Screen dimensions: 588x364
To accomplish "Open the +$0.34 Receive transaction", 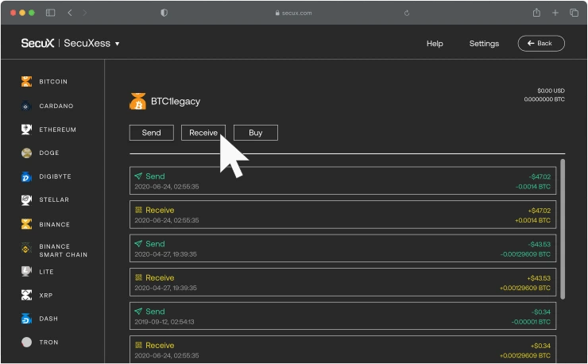I will pyautogui.click(x=342, y=350).
